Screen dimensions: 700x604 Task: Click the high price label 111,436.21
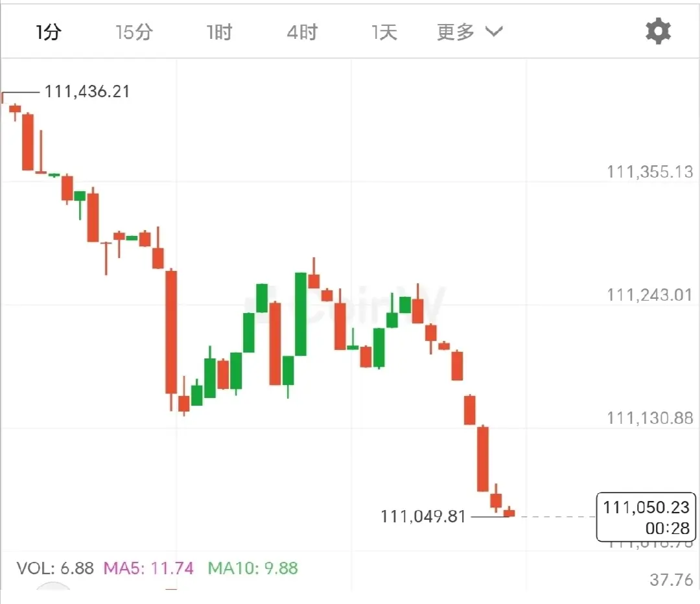click(87, 91)
